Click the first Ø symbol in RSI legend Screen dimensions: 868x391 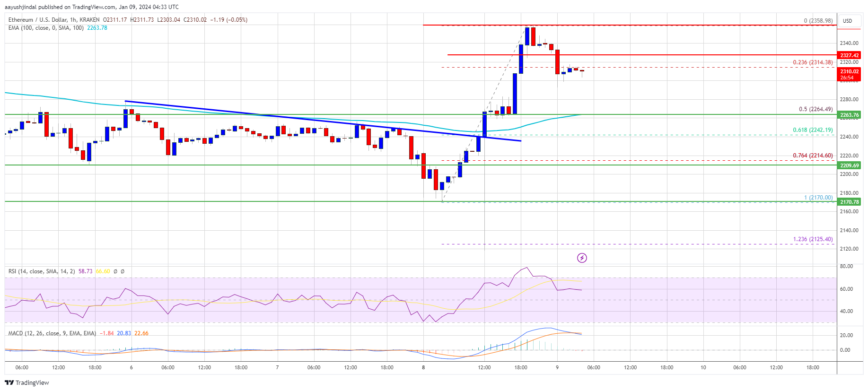point(115,271)
